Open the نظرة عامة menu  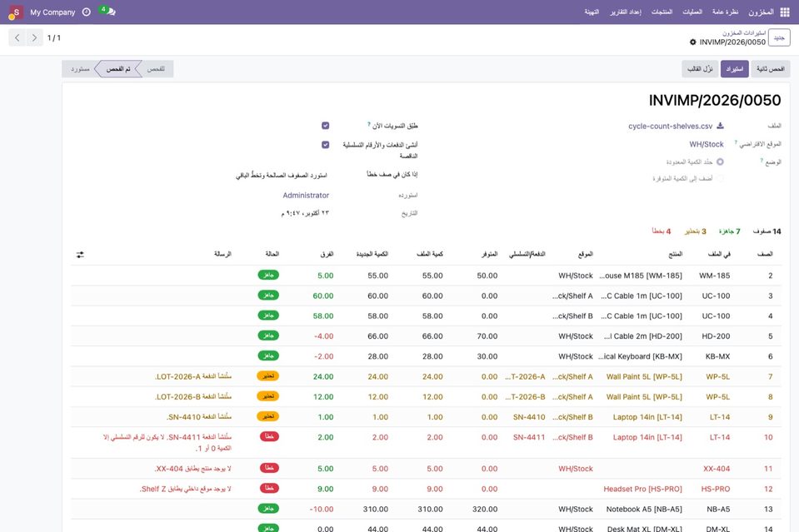click(x=725, y=12)
